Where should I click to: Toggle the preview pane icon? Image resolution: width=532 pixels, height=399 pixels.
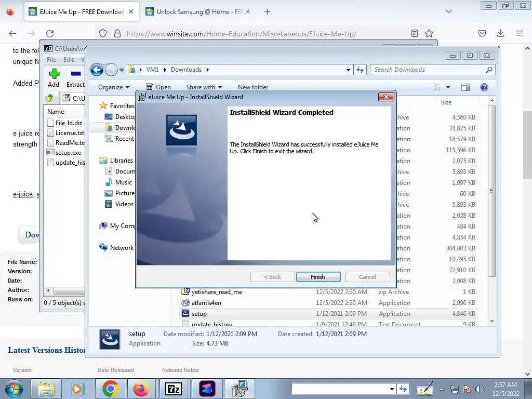click(x=465, y=87)
